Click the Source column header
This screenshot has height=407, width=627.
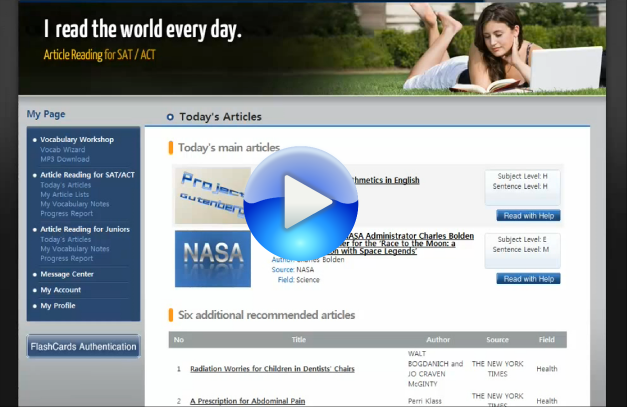point(497,339)
